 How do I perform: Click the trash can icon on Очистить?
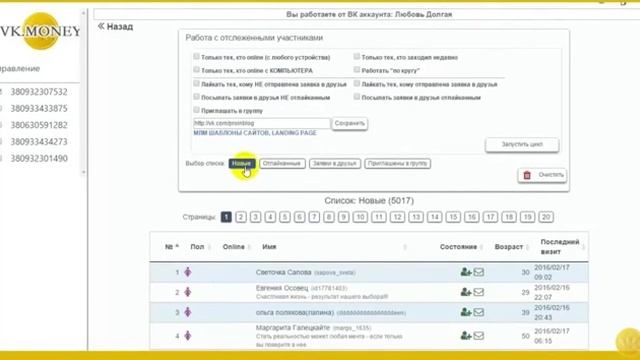click(x=527, y=175)
